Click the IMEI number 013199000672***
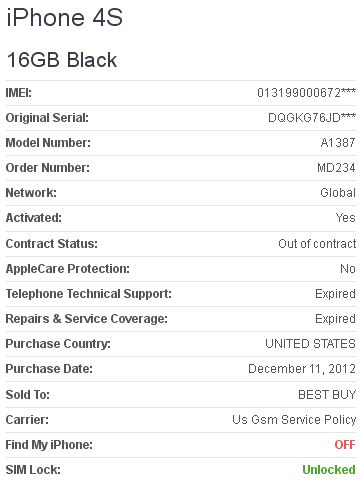The image size is (361, 481). point(306,93)
